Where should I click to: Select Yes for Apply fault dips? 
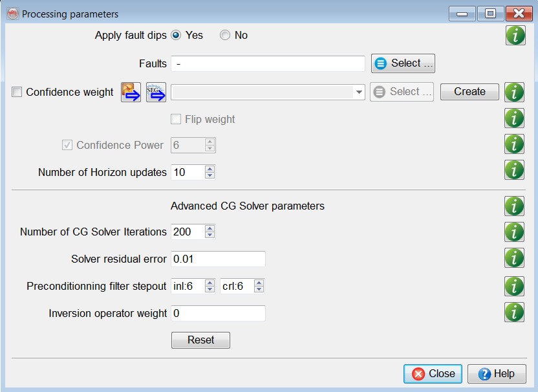tap(176, 36)
